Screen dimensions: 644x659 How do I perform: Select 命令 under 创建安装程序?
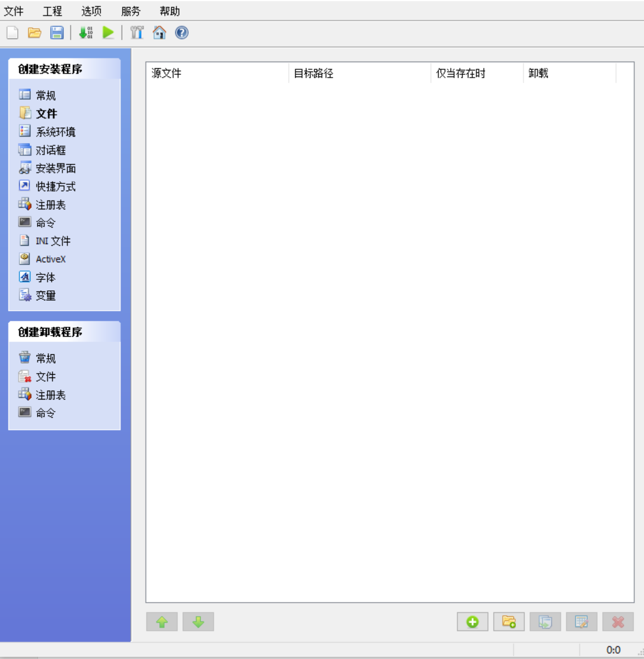click(x=37, y=223)
